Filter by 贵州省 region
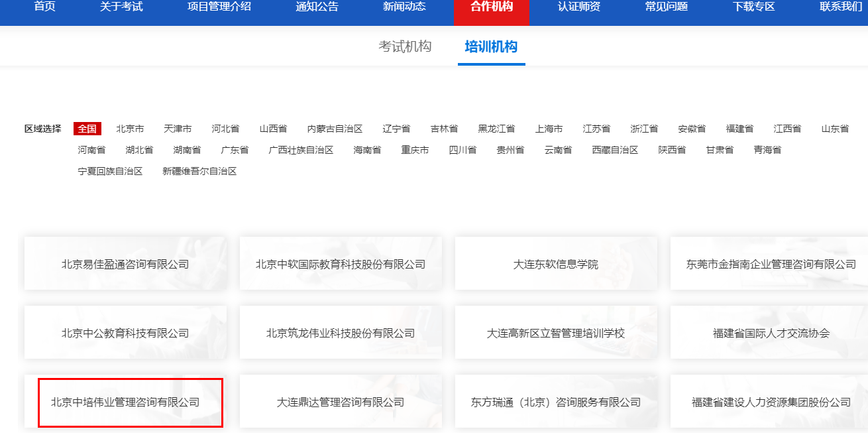Image resolution: width=868 pixels, height=433 pixels. [510, 150]
